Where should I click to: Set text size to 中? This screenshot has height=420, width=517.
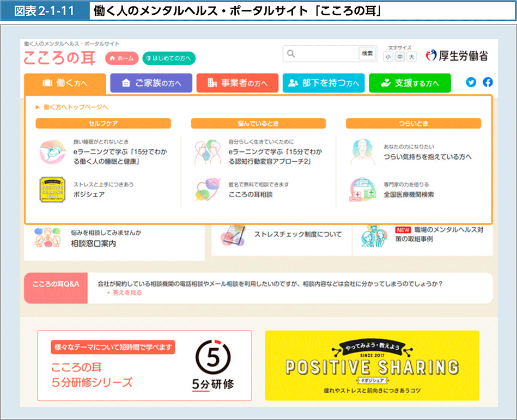pyautogui.click(x=400, y=57)
